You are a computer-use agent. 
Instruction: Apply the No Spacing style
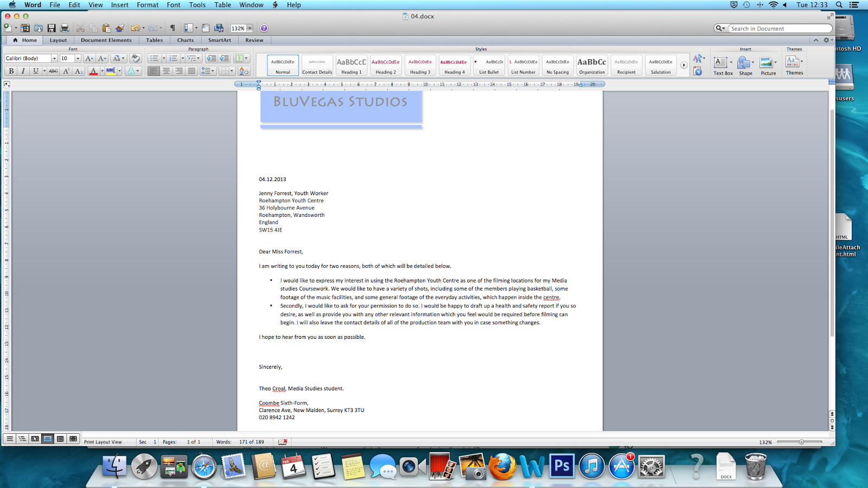(x=558, y=65)
